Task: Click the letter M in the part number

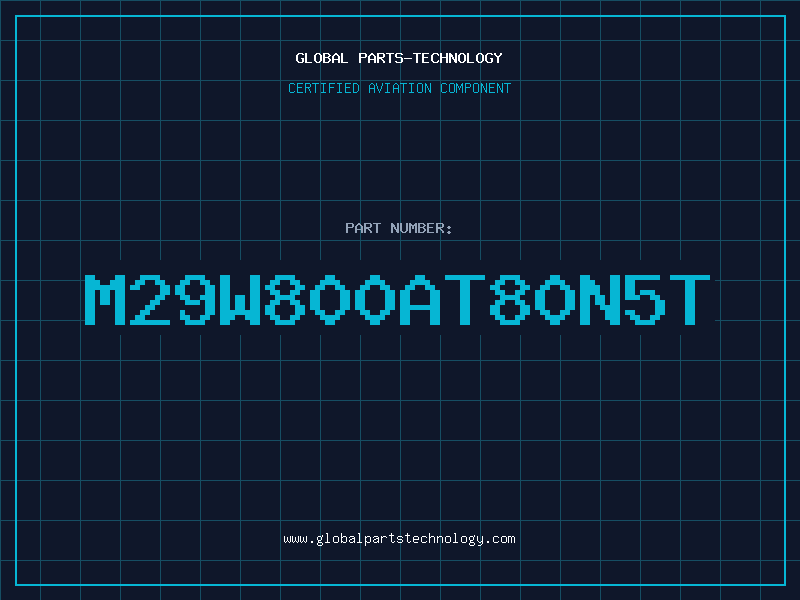Action: (x=105, y=299)
